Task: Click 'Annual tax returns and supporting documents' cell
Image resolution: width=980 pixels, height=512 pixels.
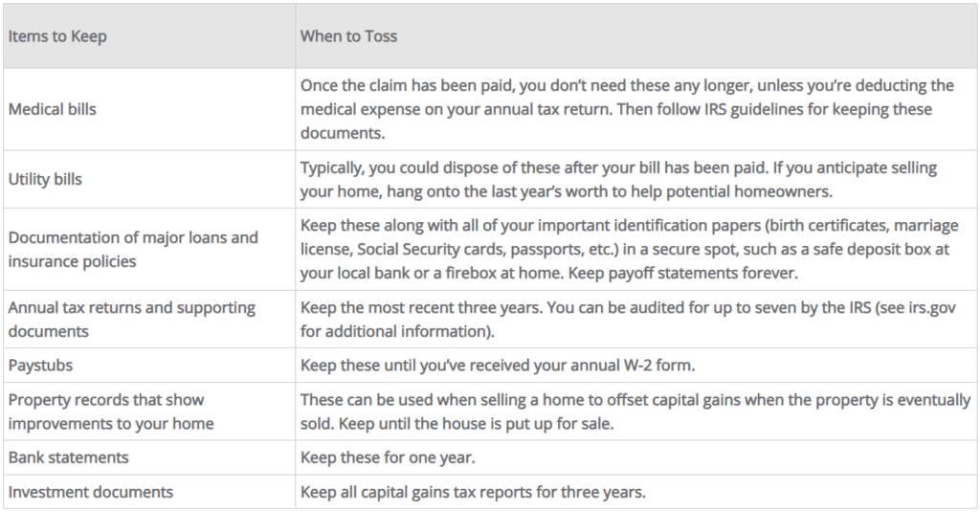Action: tap(132, 320)
